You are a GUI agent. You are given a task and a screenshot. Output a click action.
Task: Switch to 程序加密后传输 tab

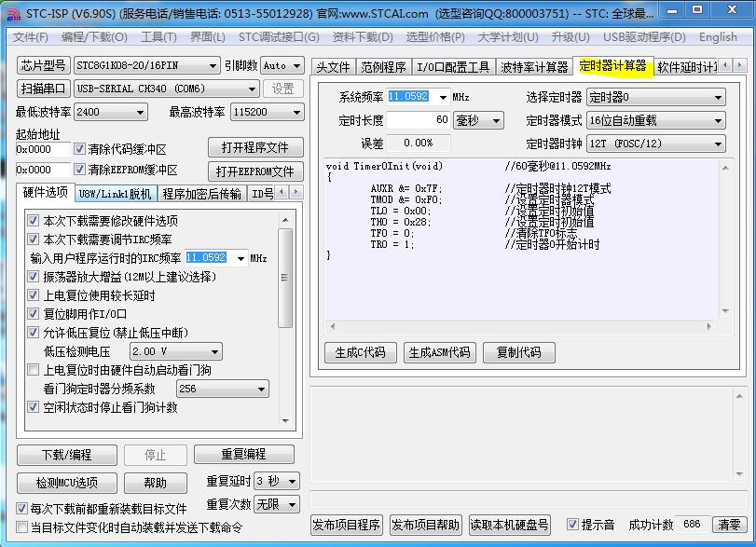point(201,194)
